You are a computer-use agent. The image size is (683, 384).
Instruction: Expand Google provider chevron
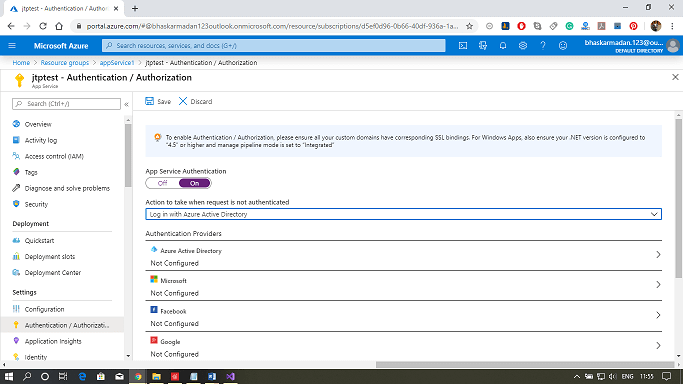pos(658,345)
